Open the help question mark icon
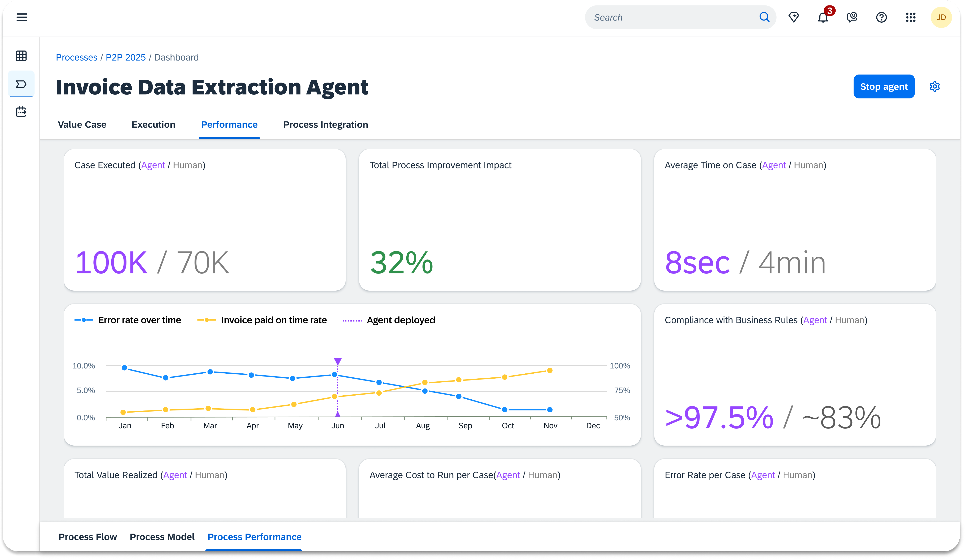Image resolution: width=966 pixels, height=560 pixels. (x=881, y=17)
